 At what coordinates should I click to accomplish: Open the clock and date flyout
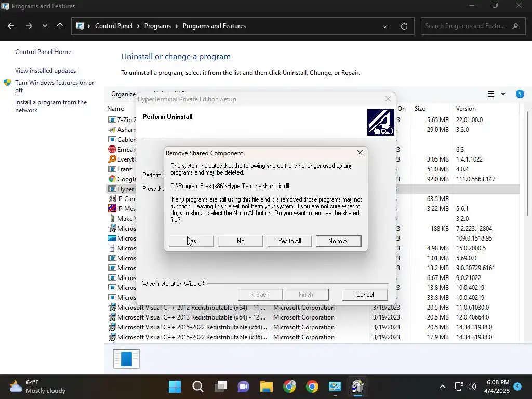tap(497, 387)
